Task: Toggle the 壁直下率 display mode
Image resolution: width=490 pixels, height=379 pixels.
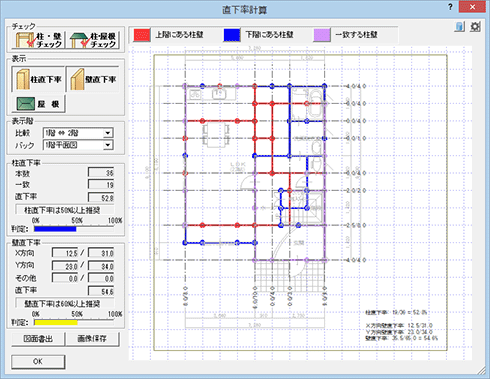Action: pyautogui.click(x=93, y=79)
